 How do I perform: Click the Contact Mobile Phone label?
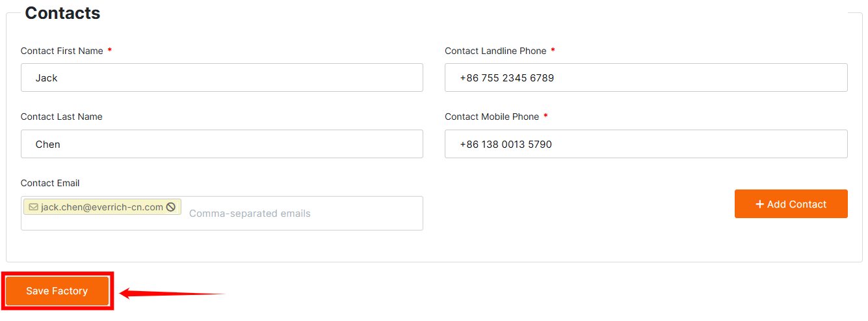492,117
